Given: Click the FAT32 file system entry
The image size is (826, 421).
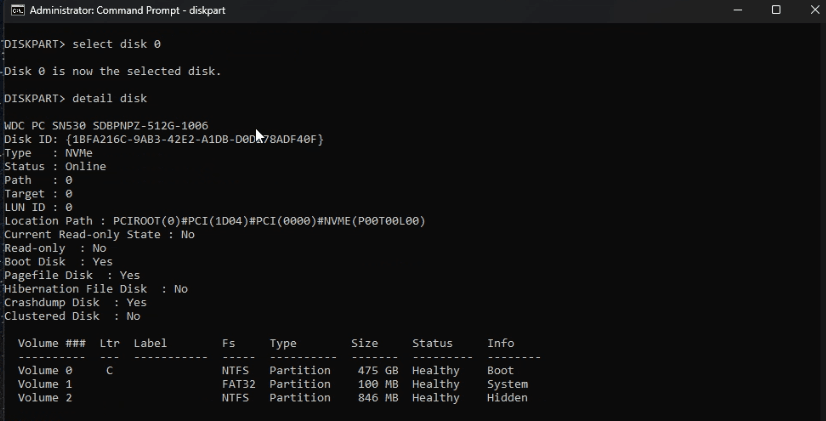Looking at the screenshot, I should pyautogui.click(x=238, y=384).
